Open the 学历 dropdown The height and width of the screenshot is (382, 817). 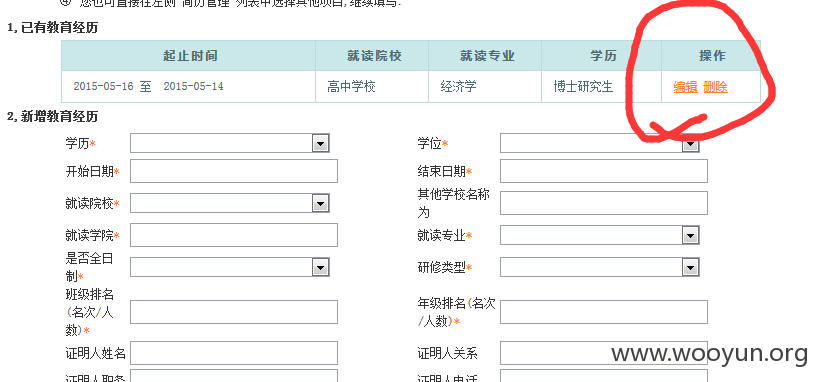coord(230,143)
